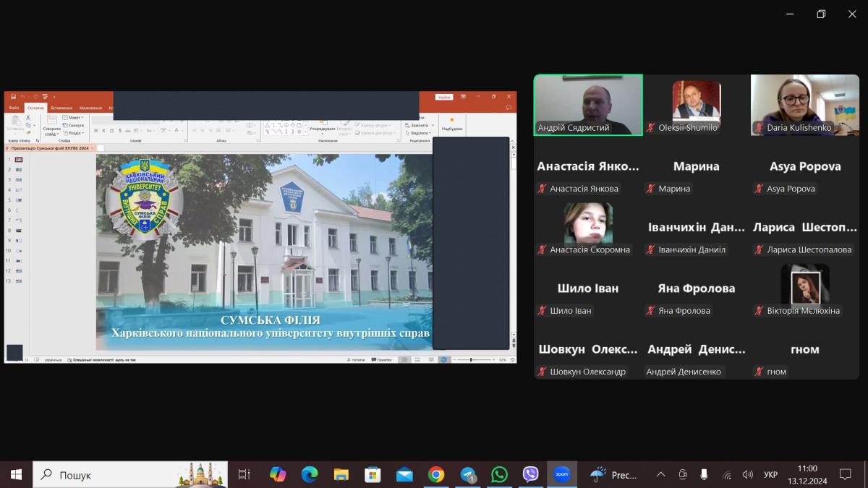
Task: Click the Скинути slide button
Action: point(73,125)
